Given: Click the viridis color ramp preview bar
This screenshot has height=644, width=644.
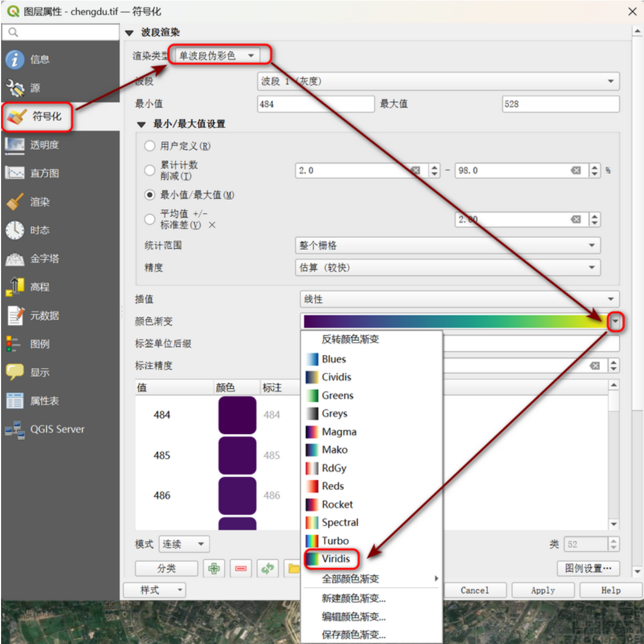Looking at the screenshot, I should click(x=455, y=321).
